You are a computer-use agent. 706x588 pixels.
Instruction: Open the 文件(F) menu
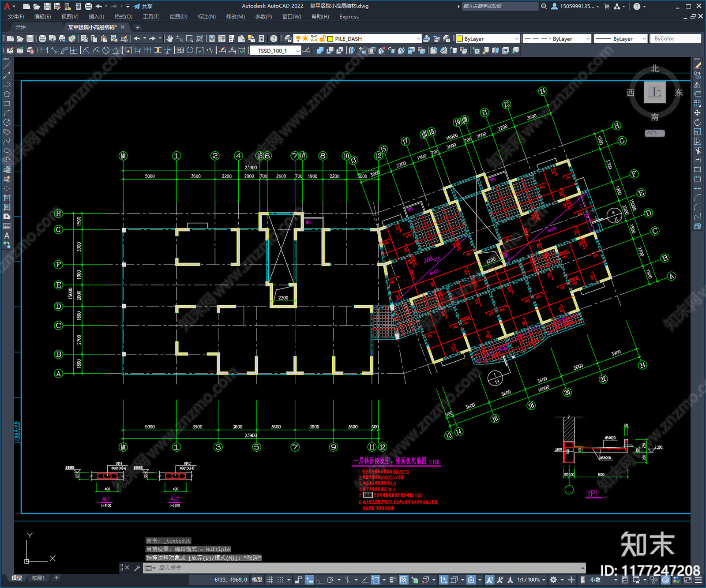click(x=16, y=17)
